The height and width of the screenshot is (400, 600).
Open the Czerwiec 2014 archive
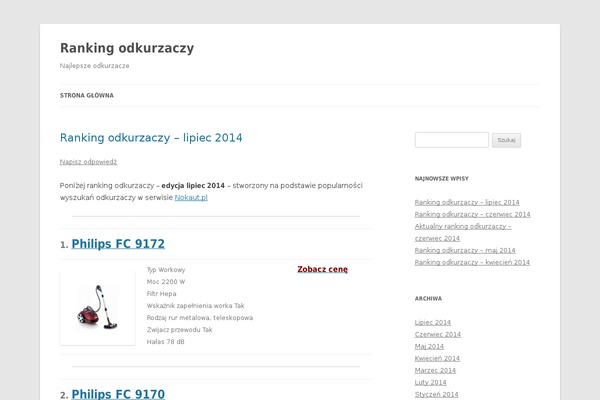coord(438,334)
